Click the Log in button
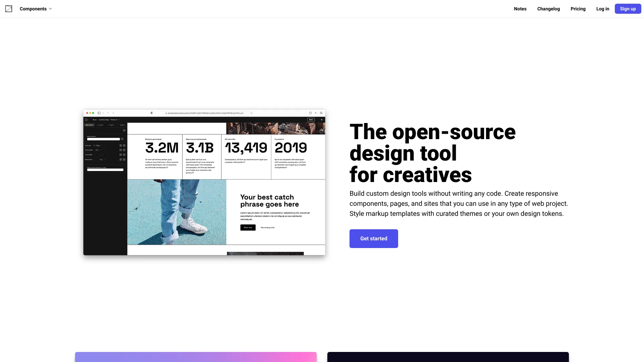 pos(602,8)
